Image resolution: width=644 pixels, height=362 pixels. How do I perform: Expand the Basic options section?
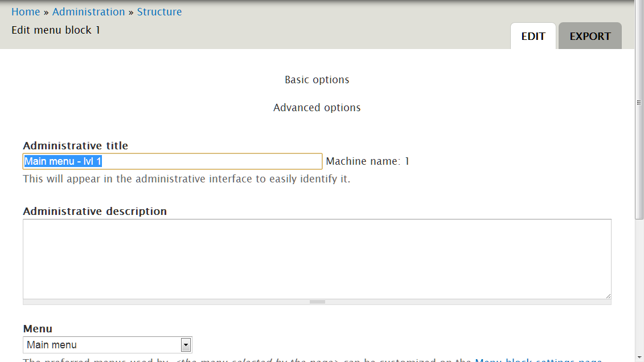(x=317, y=80)
